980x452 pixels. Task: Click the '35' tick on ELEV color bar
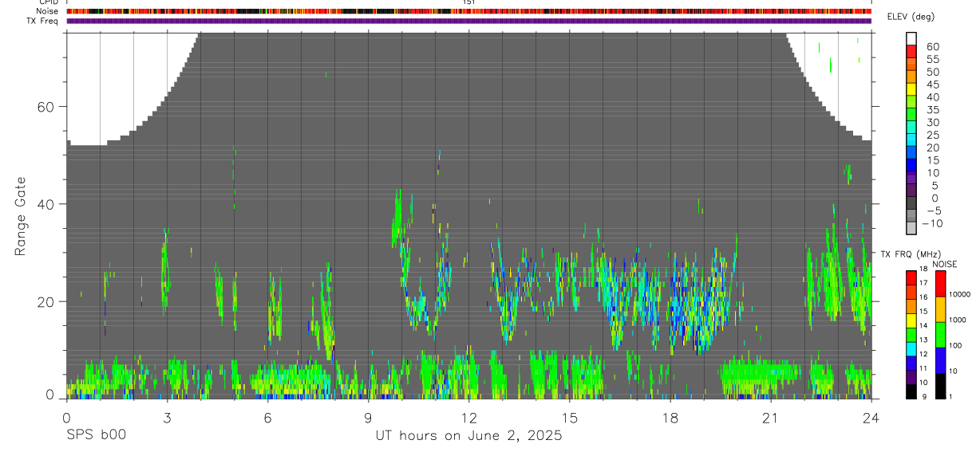932,110
